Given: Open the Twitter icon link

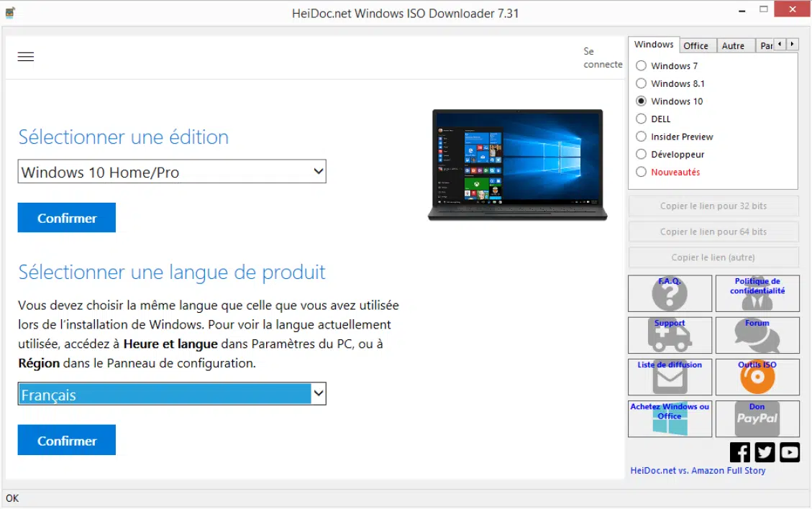Looking at the screenshot, I should click(765, 452).
